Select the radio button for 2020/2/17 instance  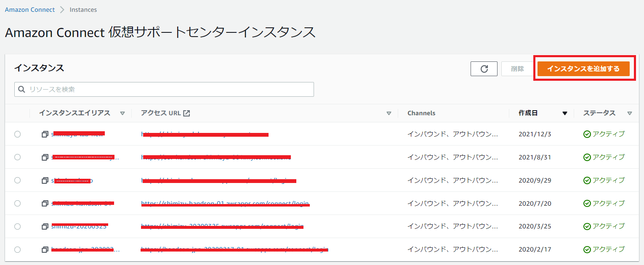point(17,250)
